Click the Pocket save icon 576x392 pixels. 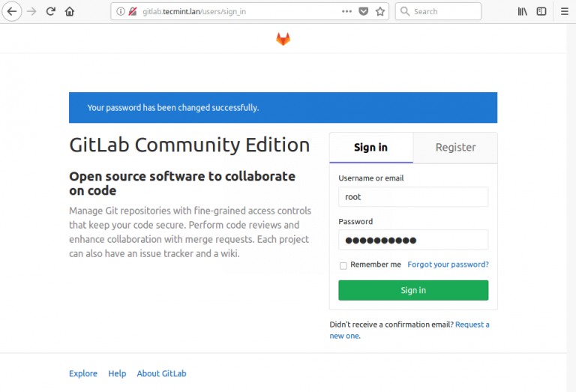pos(363,11)
